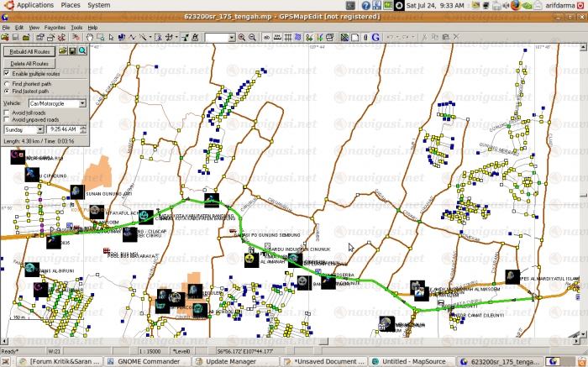Click the save routes floppy icon in the routing panel
588x367 pixels.
pos(72,51)
